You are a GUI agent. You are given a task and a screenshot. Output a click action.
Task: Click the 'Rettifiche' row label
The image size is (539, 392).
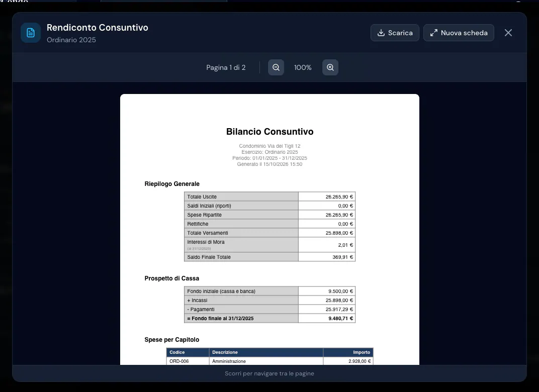198,224
